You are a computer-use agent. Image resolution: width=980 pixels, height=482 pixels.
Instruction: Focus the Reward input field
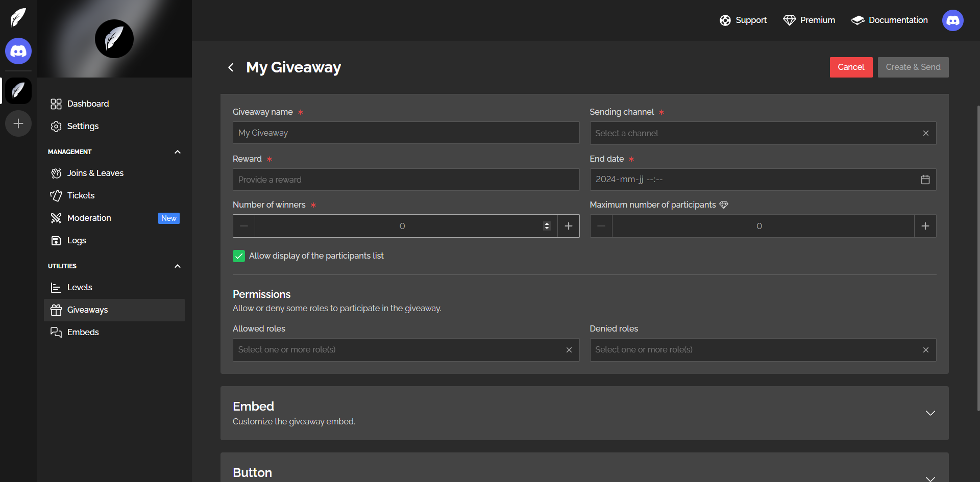tap(406, 180)
